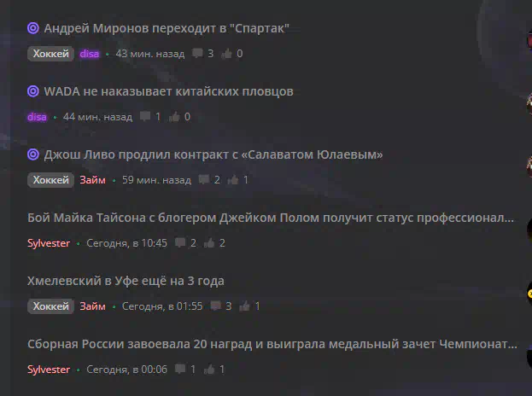Viewport: 532px width, 396px height.
Task: Click unread circle icon beside Джош Ливо thread
Action: point(33,154)
